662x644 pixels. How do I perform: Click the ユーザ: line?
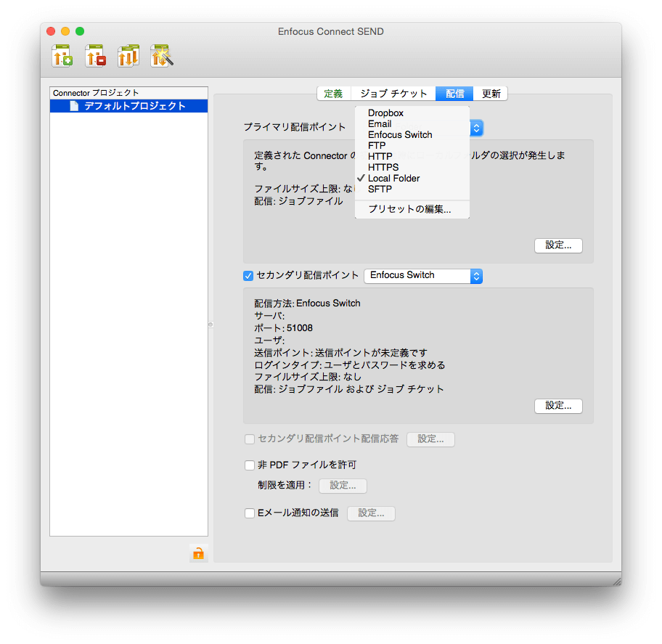click(269, 341)
